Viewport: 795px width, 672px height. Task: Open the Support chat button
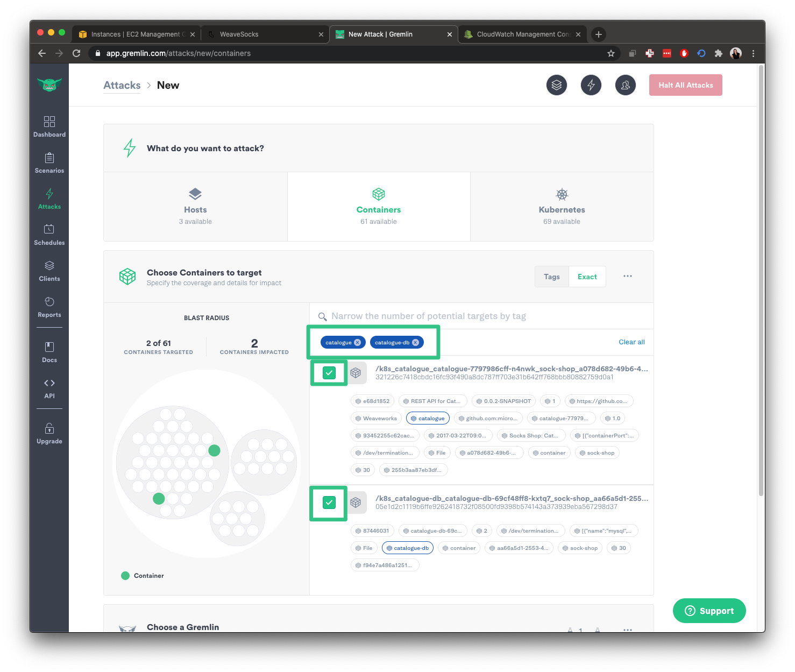point(709,611)
